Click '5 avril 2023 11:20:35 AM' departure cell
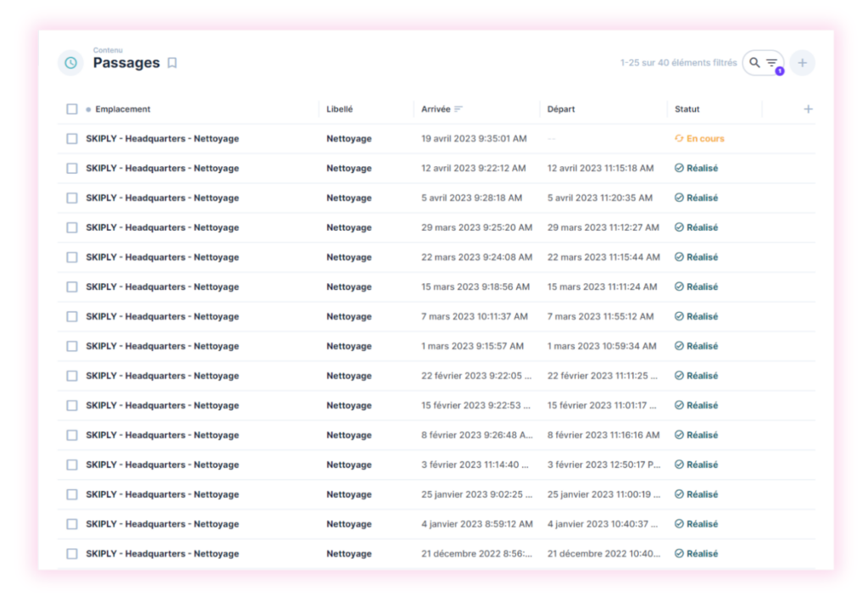Screen dimensions: 868x596 tap(600, 198)
